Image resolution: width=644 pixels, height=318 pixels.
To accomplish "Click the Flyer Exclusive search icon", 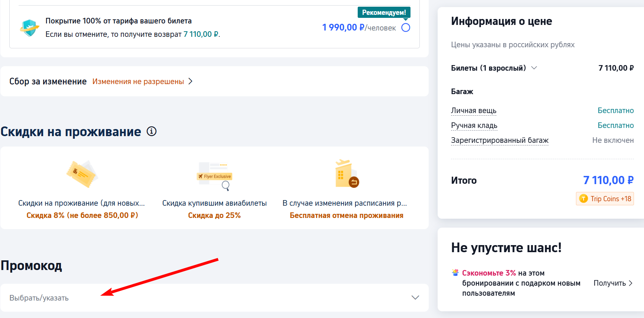I will point(215,176).
